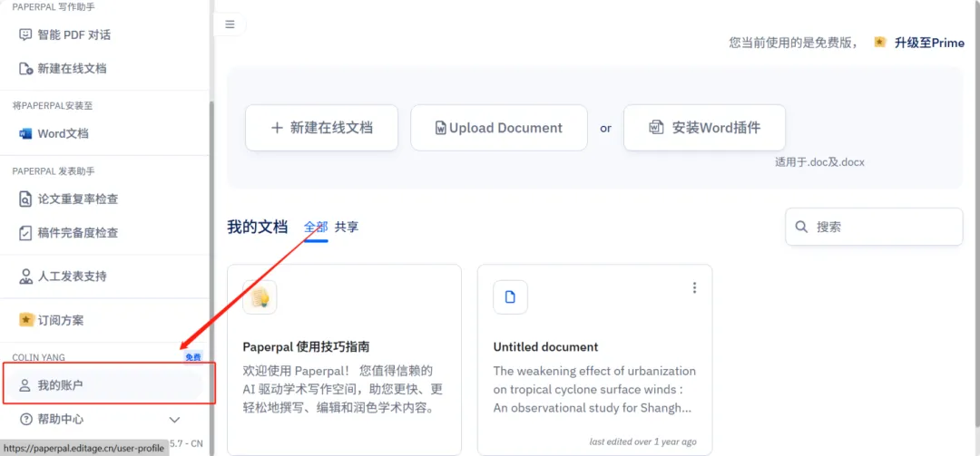Click the chat icon beside 智能 PDF 对话
Screen dimensions: 980x456
tap(25, 35)
